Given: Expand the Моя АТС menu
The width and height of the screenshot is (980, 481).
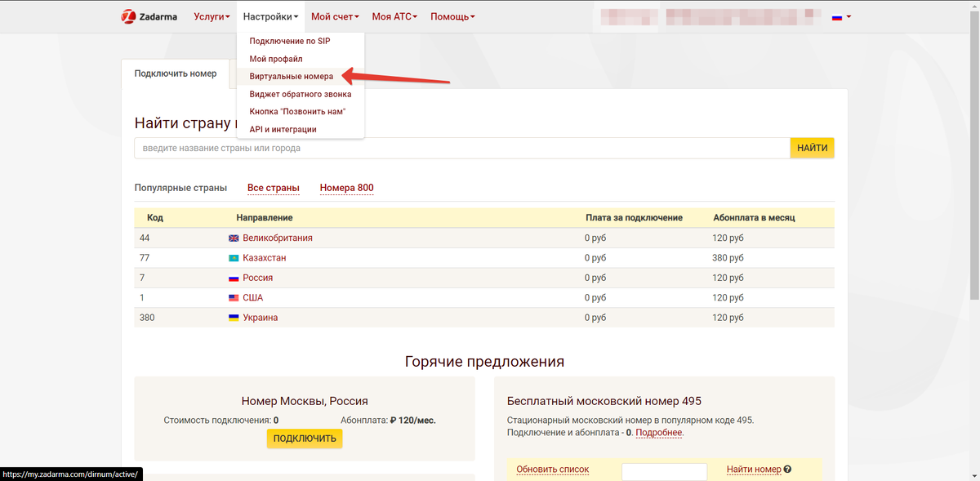Looking at the screenshot, I should tap(394, 16).
